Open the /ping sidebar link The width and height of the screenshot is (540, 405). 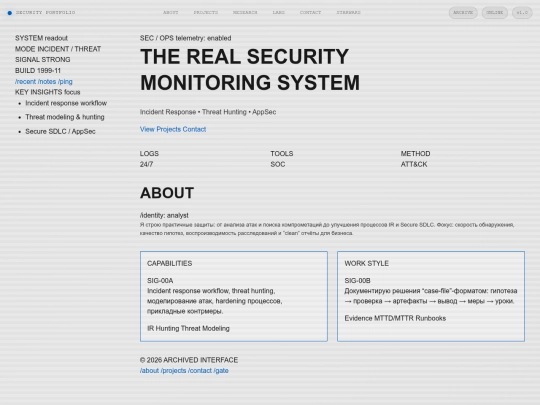[65, 82]
